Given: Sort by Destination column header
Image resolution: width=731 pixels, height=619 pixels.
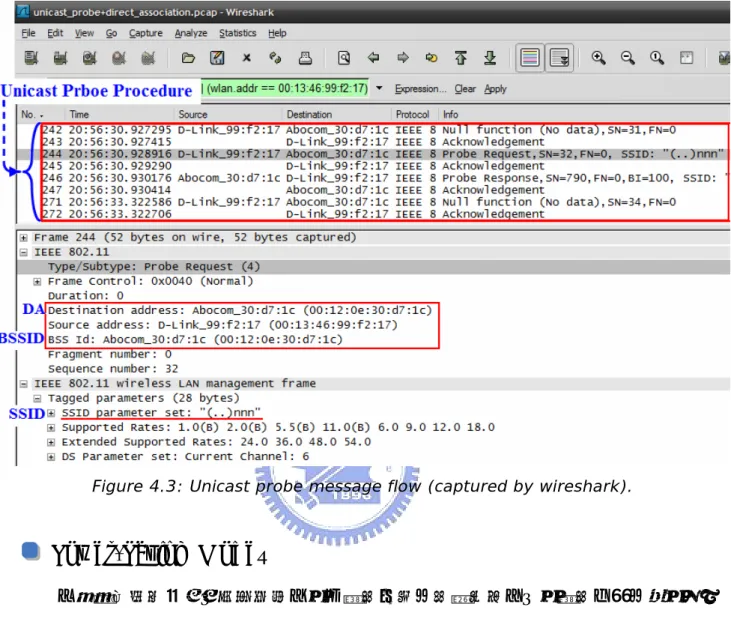Looking at the screenshot, I should 337,114.
